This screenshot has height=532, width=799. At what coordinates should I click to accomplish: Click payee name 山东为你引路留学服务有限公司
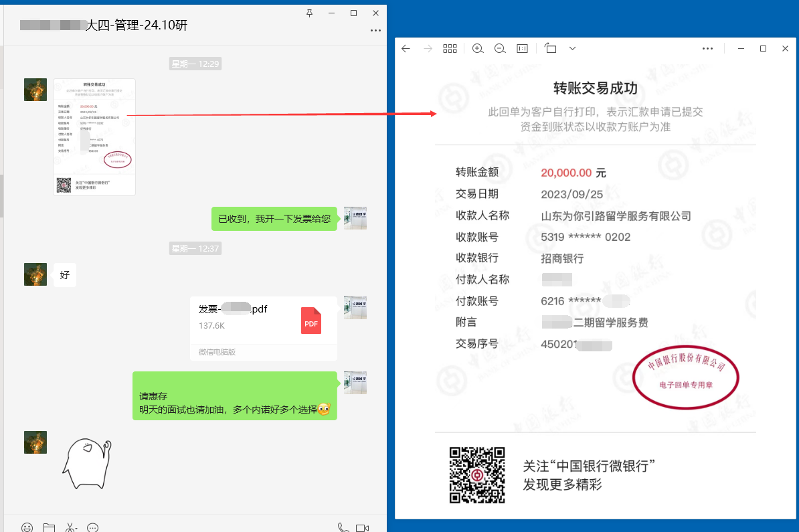coord(616,216)
